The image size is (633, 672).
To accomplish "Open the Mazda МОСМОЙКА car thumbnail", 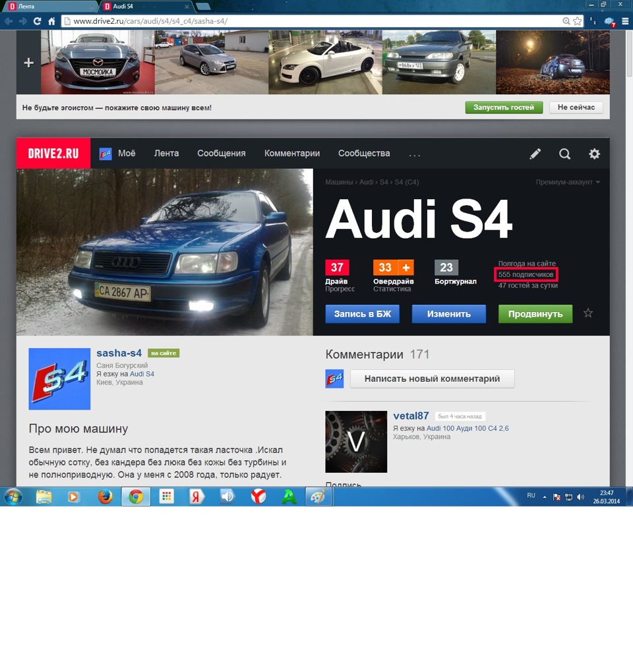I will pyautogui.click(x=98, y=62).
